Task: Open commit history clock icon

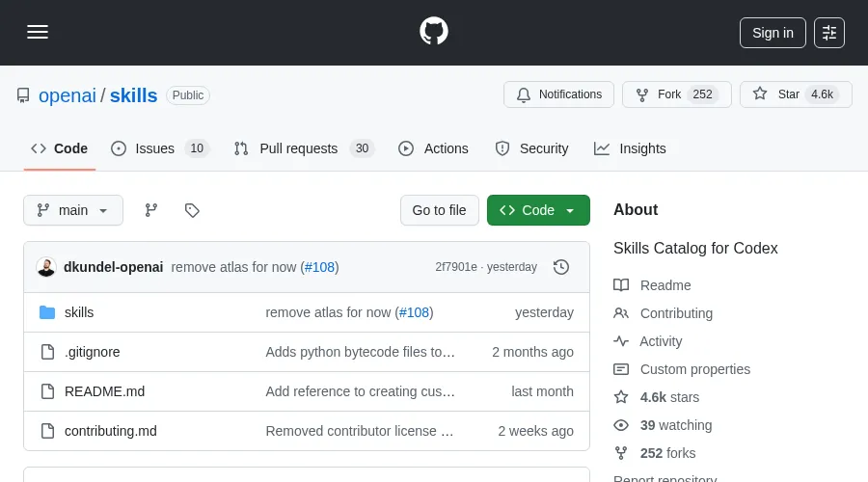Action: [x=561, y=267]
